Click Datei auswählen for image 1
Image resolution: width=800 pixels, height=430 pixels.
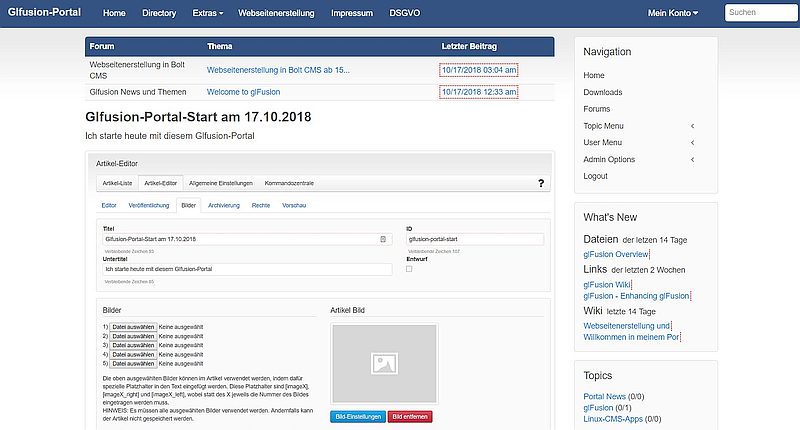(x=133, y=327)
